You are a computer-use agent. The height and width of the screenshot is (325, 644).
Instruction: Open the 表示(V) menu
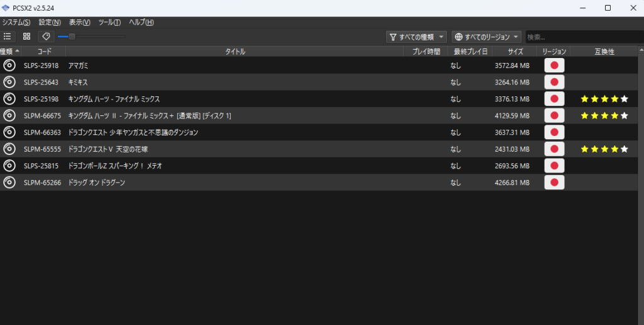(80, 22)
